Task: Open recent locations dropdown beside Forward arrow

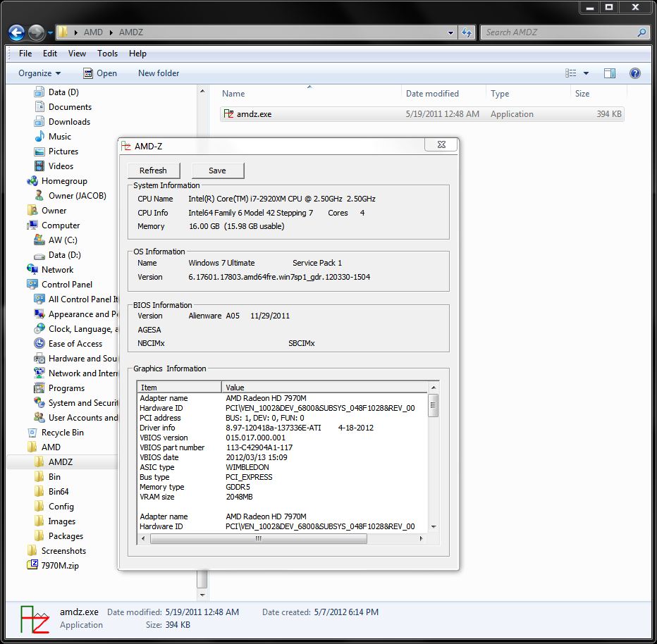Action: pos(50,32)
